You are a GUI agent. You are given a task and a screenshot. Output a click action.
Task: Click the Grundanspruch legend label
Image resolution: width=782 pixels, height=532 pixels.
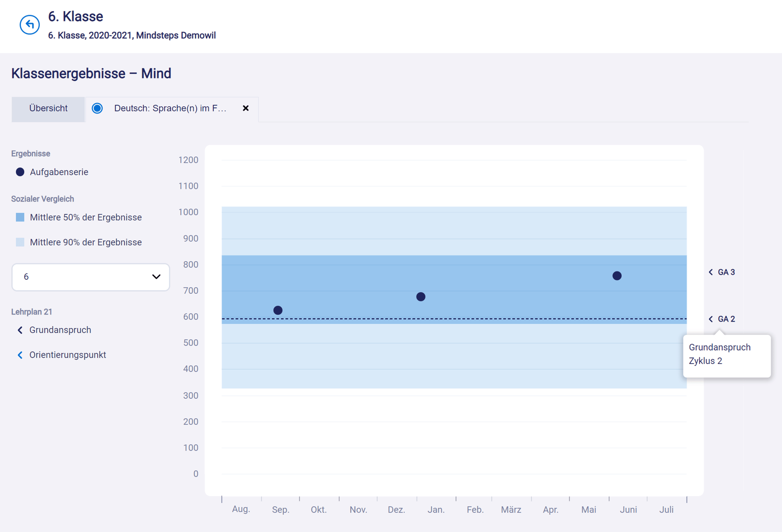click(x=60, y=330)
